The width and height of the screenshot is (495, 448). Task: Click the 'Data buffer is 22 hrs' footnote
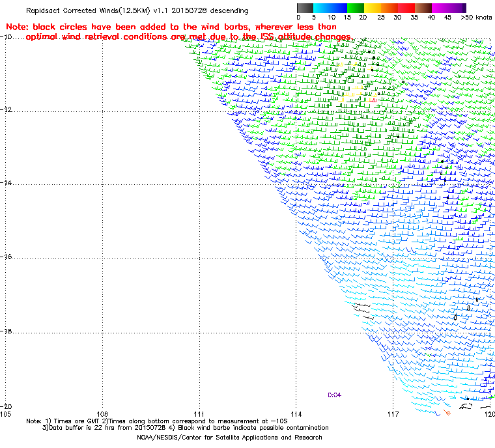(186, 428)
